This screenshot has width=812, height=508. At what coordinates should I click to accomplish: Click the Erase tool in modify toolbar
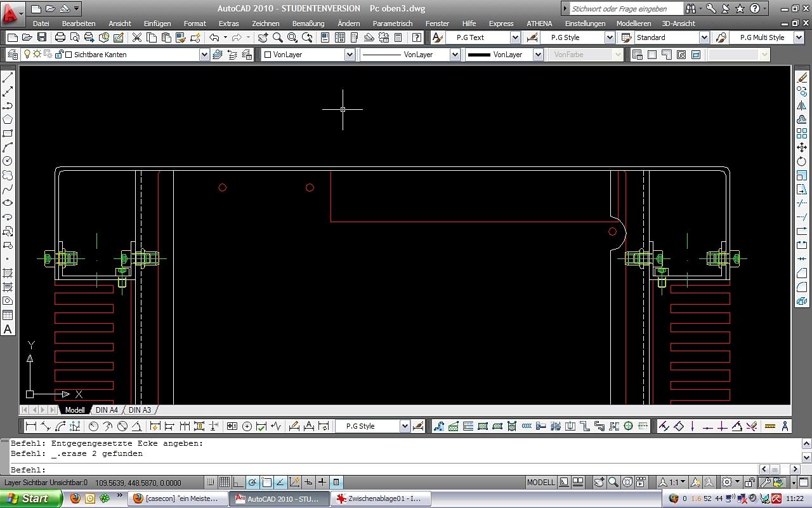tap(802, 77)
